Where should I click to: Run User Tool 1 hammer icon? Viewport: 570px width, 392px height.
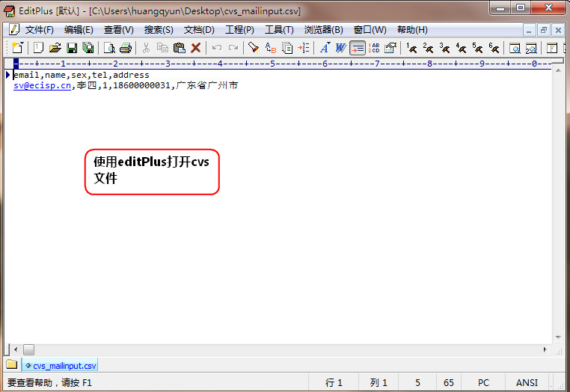411,48
